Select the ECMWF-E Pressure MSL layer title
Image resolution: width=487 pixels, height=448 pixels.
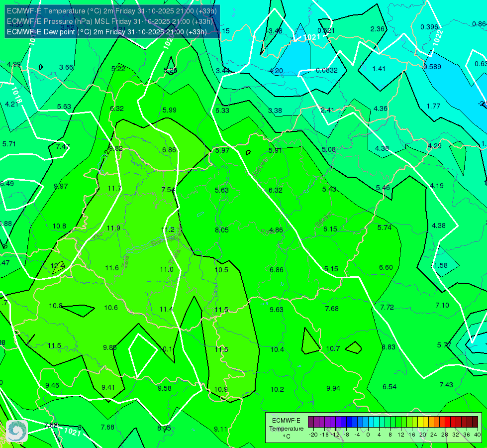(x=110, y=21)
